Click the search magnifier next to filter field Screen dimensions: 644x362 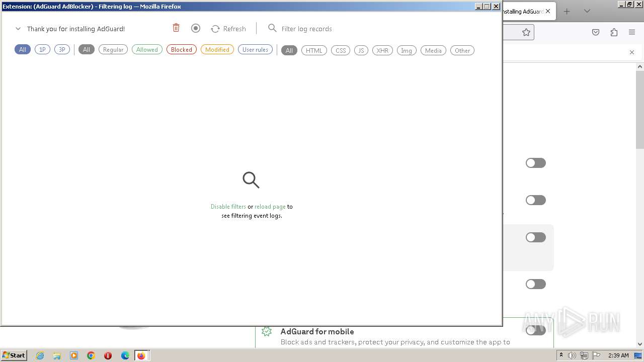pos(272,28)
